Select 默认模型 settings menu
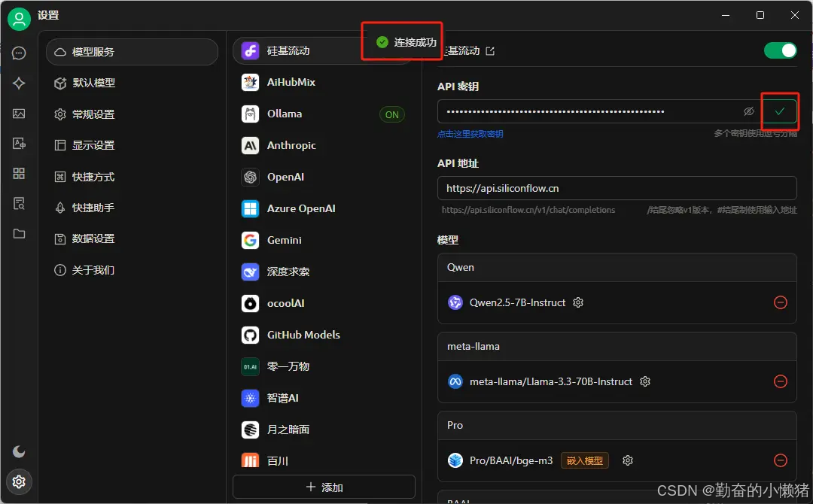 tap(132, 83)
